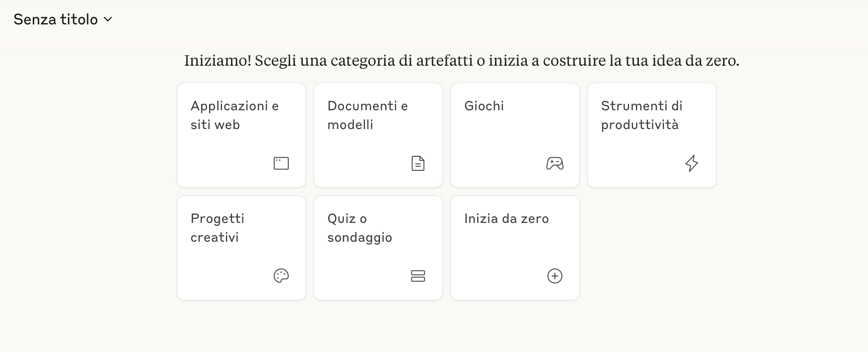Screen dimensions: 868x352
Task: Open the Progetti creativi label
Action: (217, 228)
